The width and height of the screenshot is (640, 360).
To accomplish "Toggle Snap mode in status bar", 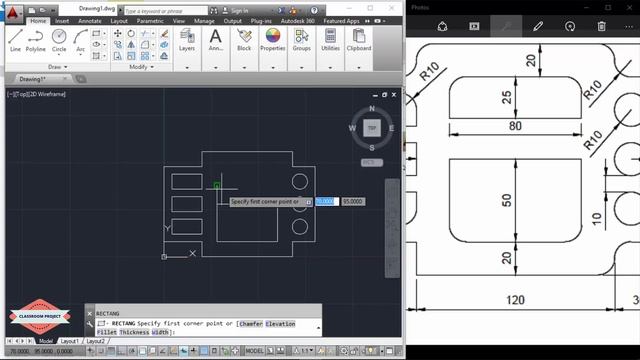I will coord(101,351).
